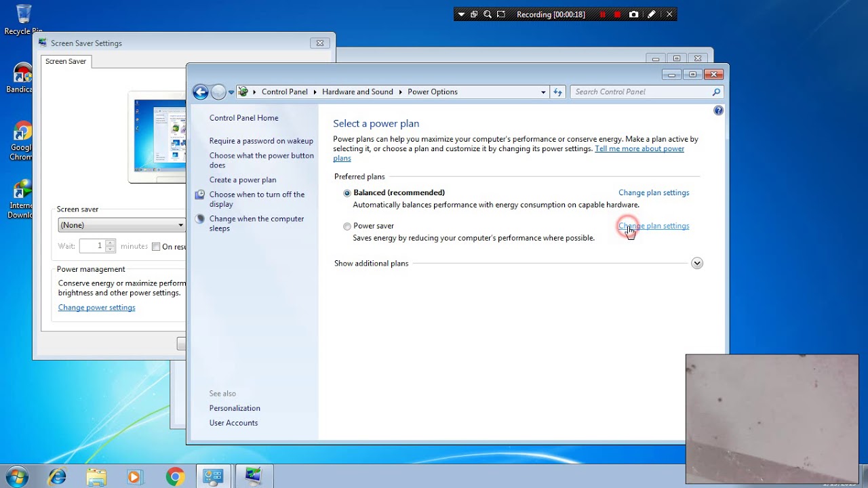Click Screen Saver Settings title bar icon

(x=43, y=43)
